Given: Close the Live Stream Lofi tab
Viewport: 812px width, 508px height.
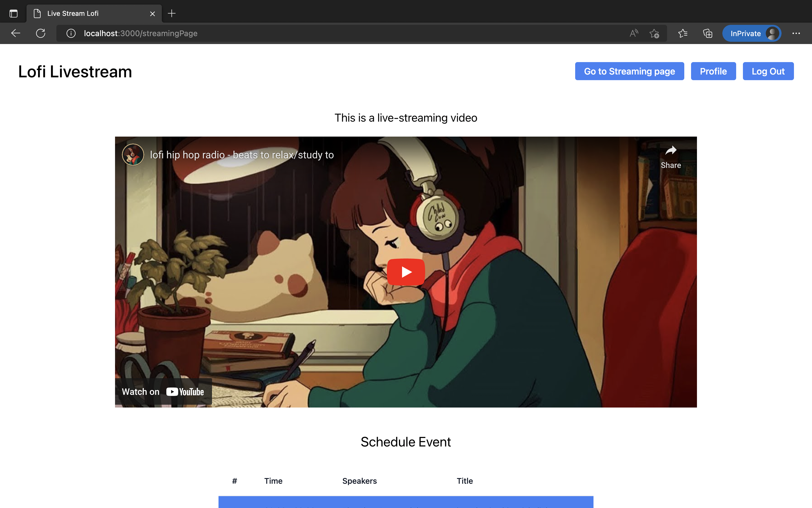Looking at the screenshot, I should tap(152, 14).
